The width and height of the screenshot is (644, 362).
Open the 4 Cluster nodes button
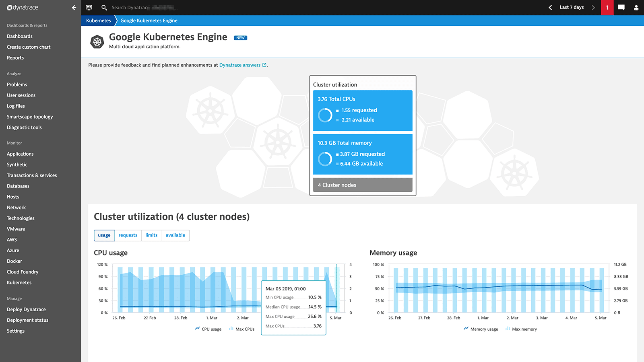pyautogui.click(x=363, y=185)
